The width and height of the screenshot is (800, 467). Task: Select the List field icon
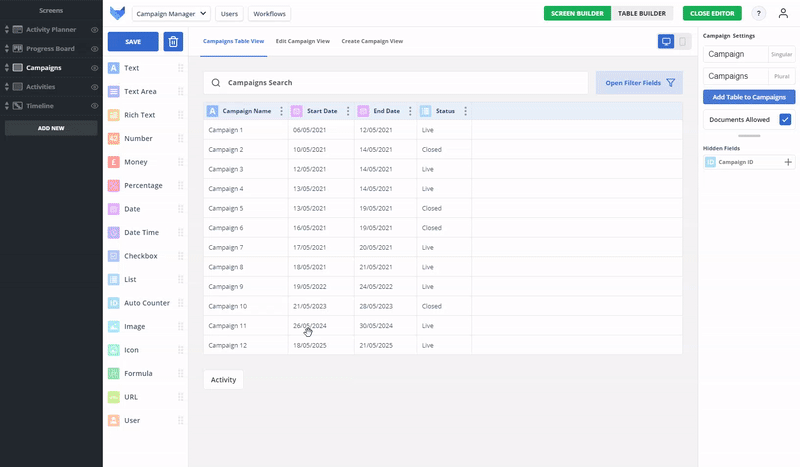click(x=114, y=279)
